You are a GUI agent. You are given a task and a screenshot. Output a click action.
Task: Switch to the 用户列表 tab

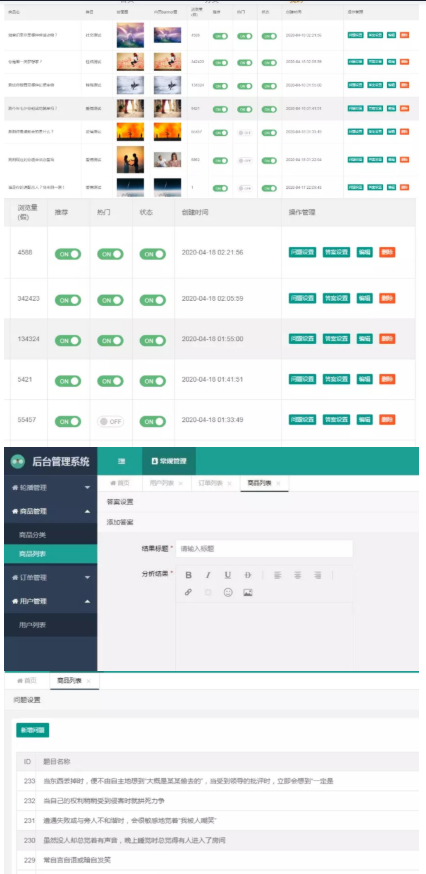point(159,484)
